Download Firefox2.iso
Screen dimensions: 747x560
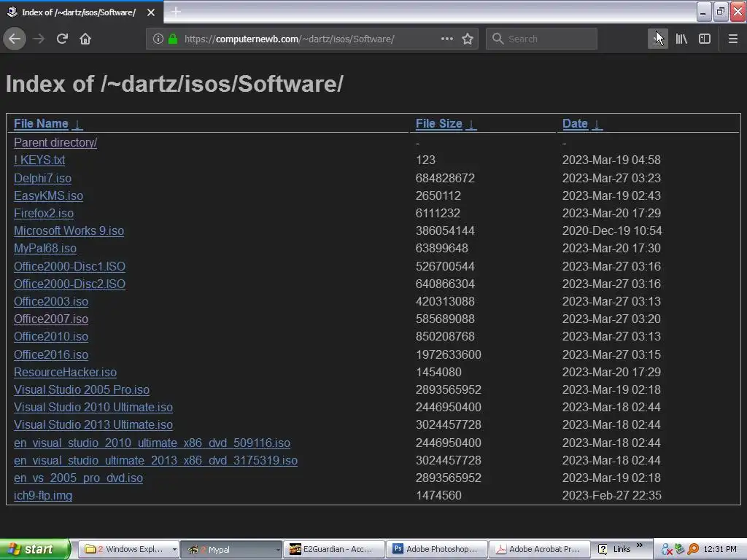(x=44, y=214)
